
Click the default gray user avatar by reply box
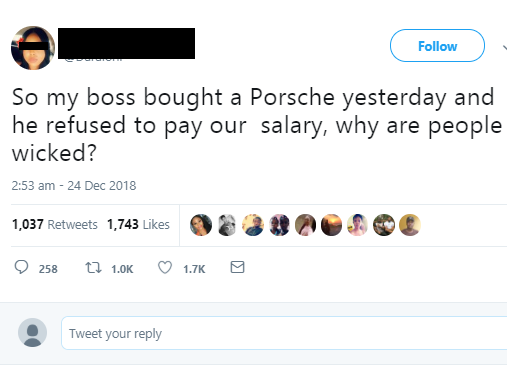(x=32, y=332)
